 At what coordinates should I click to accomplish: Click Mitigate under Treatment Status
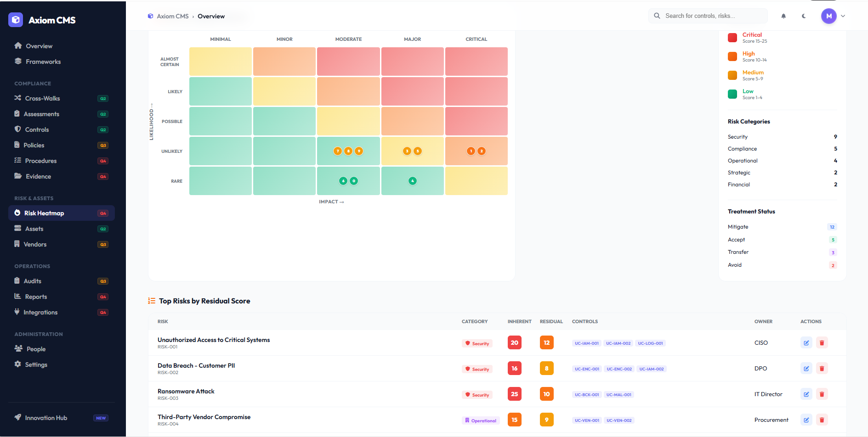coord(738,227)
